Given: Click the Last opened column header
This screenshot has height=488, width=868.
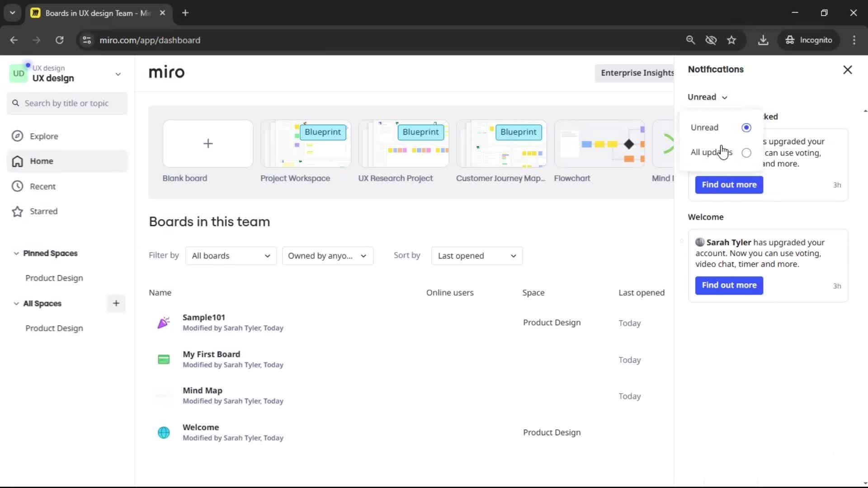Looking at the screenshot, I should click(x=642, y=293).
